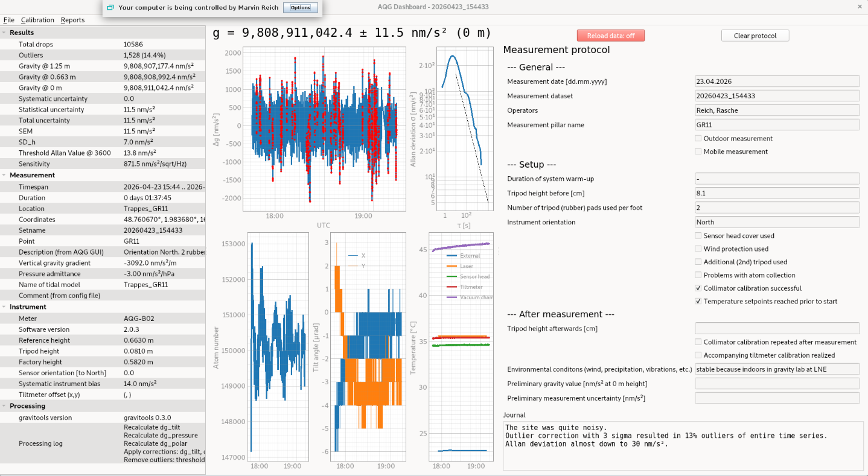Image resolution: width=868 pixels, height=476 pixels.
Task: Check Wind protection used
Action: [698, 249]
